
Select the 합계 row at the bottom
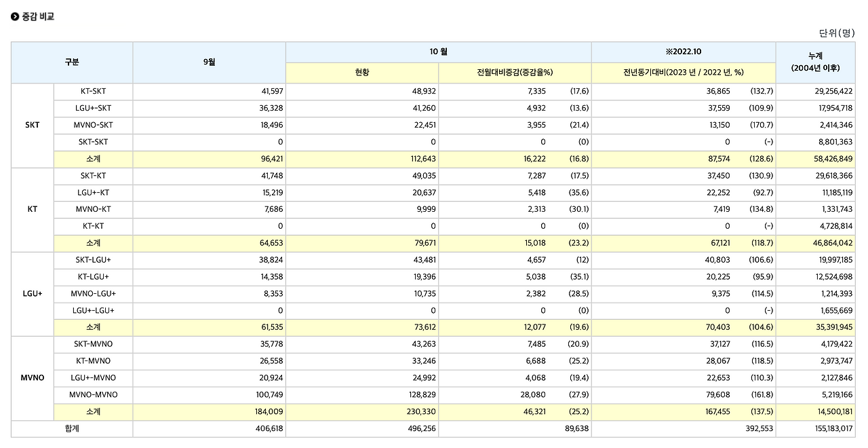(x=72, y=428)
